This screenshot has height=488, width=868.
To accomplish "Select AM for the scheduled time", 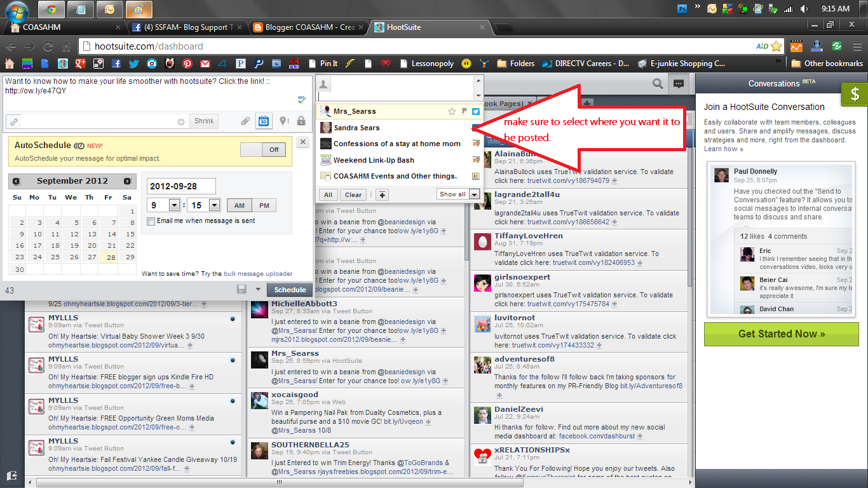I will tap(240, 205).
